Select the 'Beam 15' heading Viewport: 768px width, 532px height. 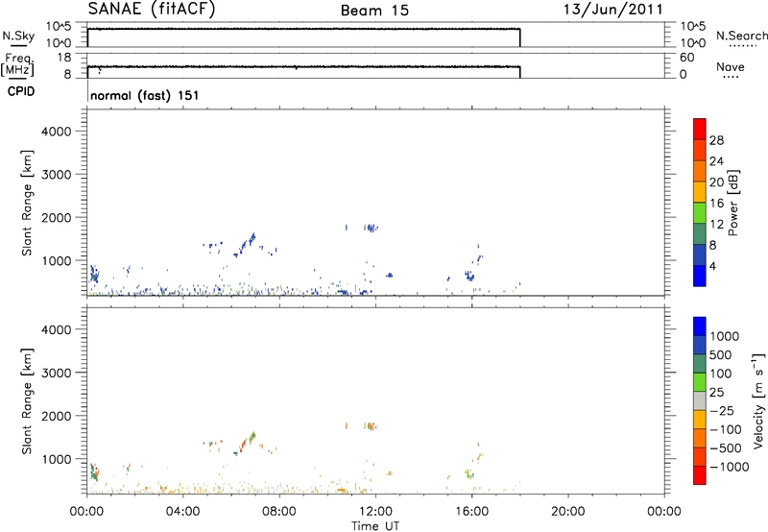tap(374, 11)
